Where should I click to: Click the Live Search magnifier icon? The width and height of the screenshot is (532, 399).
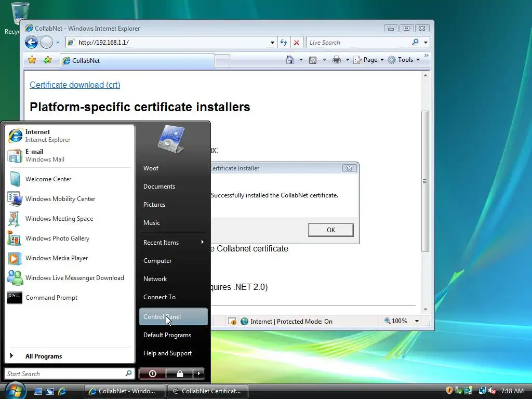pyautogui.click(x=415, y=42)
